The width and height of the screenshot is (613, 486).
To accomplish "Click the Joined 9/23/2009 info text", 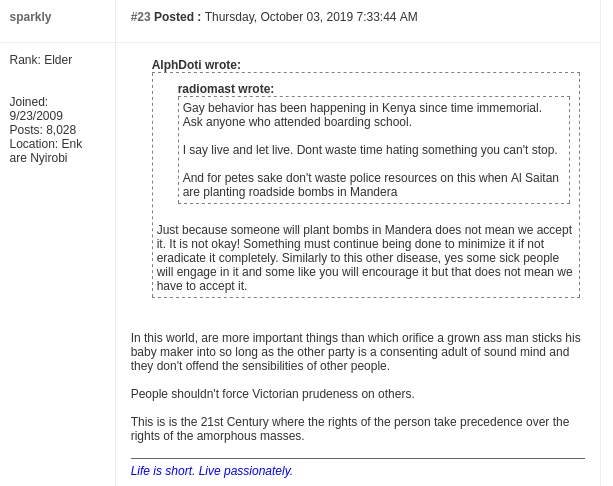I will coord(36,109).
